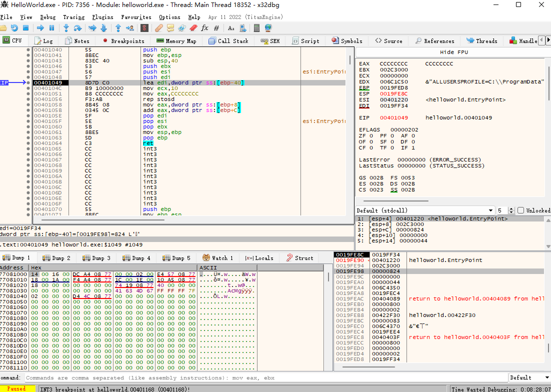Open the Symbols tab

(347, 40)
